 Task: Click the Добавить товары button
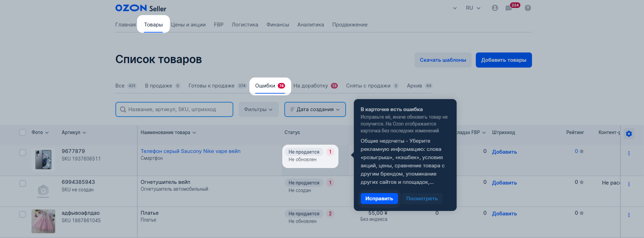tap(504, 60)
